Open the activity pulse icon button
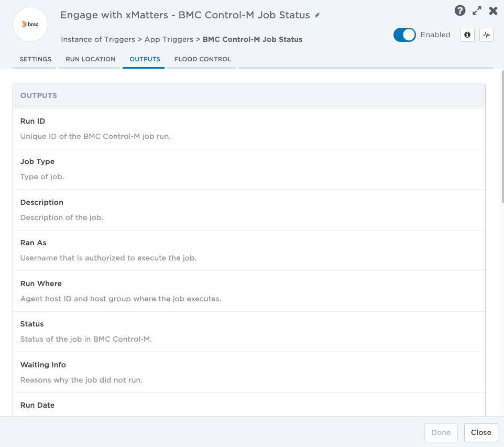 (487, 35)
